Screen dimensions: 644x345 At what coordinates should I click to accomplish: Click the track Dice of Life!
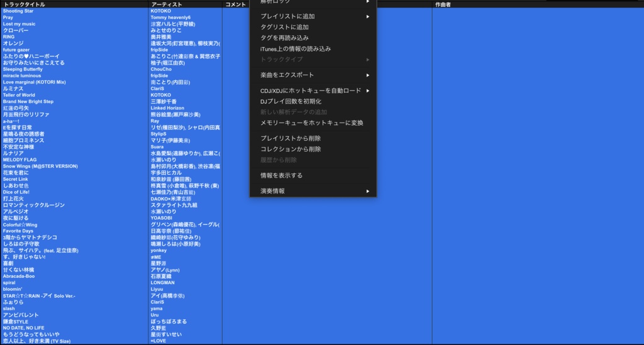pos(16,192)
